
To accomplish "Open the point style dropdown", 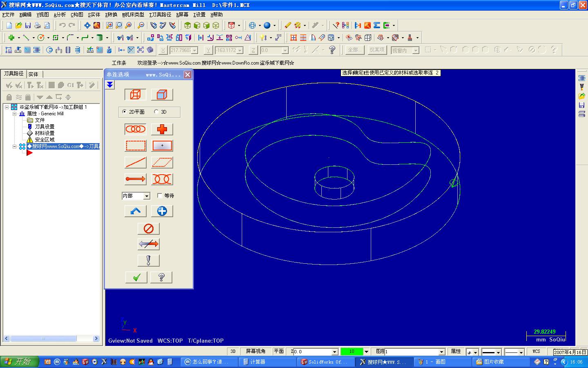I will [x=475, y=352].
